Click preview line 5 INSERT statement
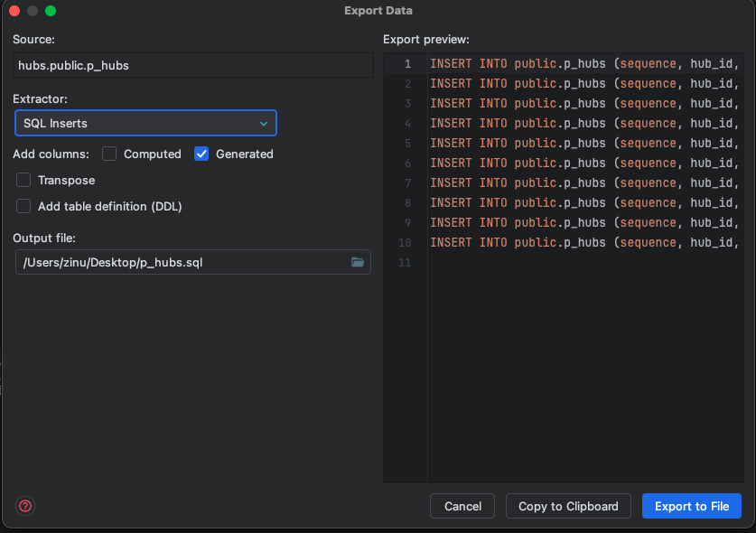 (584, 144)
